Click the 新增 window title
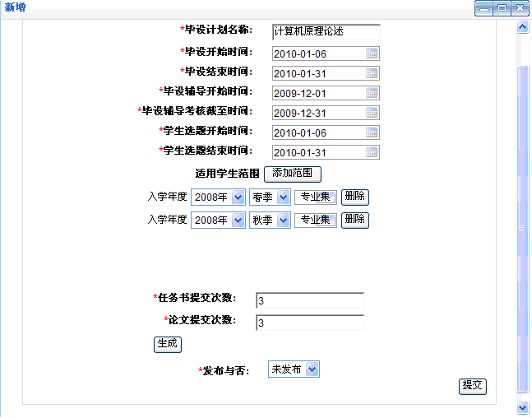This screenshot has width=532, height=418. click(15, 7)
